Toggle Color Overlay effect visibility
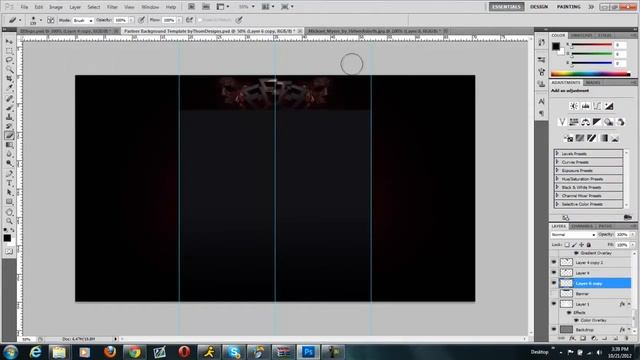 pyautogui.click(x=576, y=320)
